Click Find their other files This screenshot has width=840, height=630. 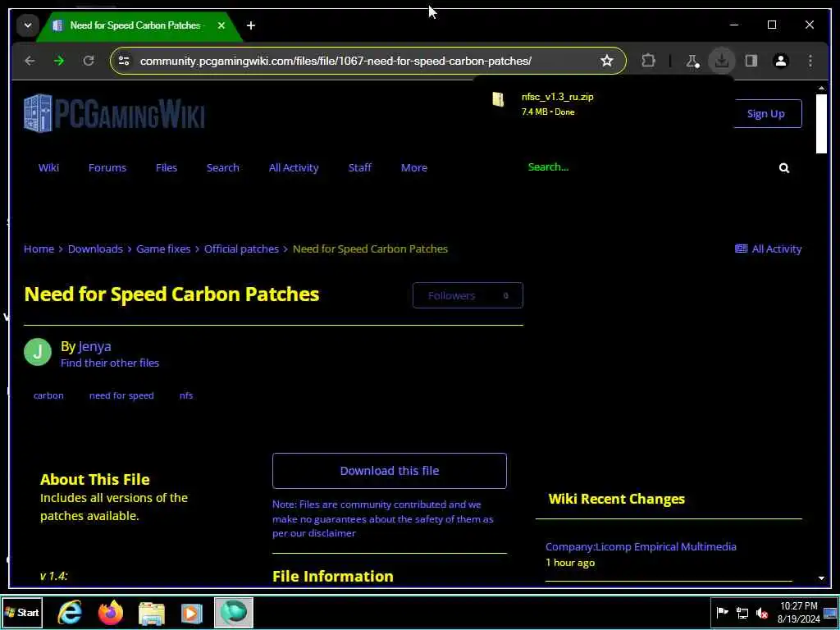pyautogui.click(x=110, y=363)
